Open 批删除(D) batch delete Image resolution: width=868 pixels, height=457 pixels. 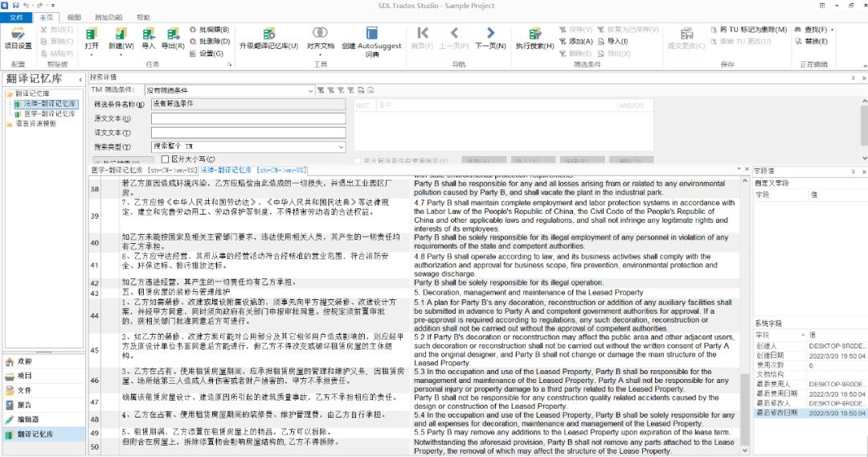click(x=209, y=42)
